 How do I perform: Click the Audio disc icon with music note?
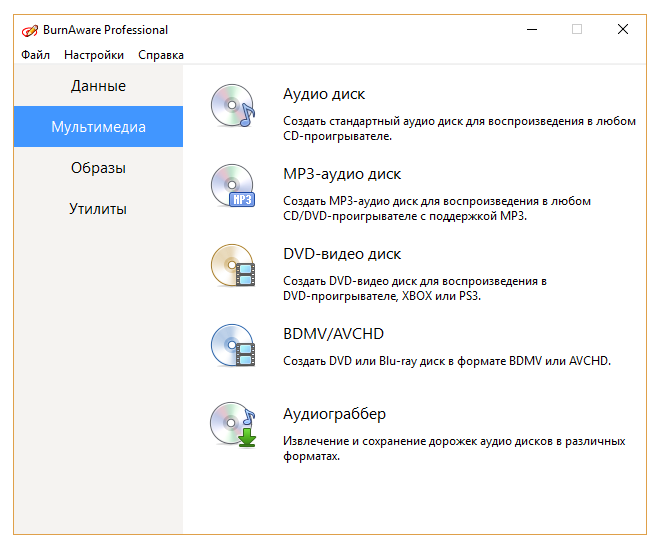point(233,105)
